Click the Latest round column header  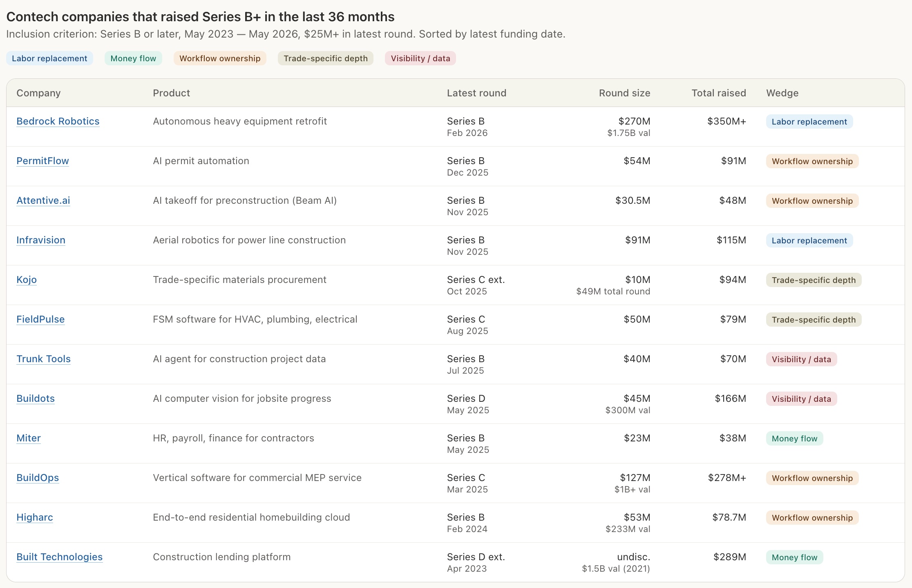pyautogui.click(x=476, y=93)
